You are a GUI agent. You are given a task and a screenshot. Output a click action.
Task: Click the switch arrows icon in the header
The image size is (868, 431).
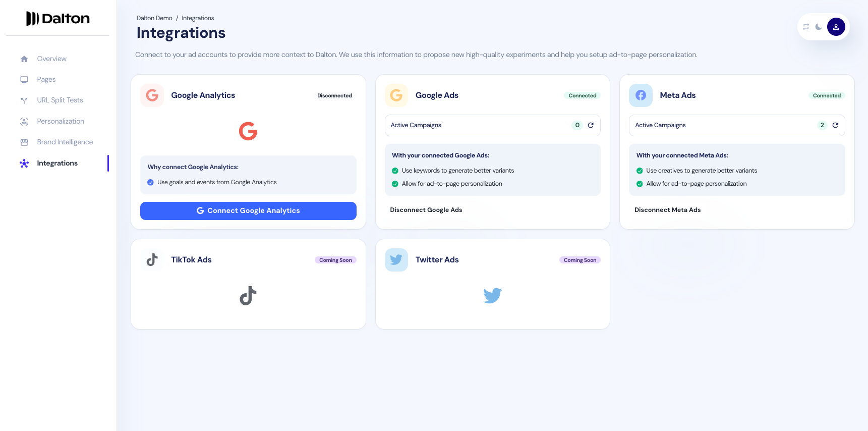point(806,27)
